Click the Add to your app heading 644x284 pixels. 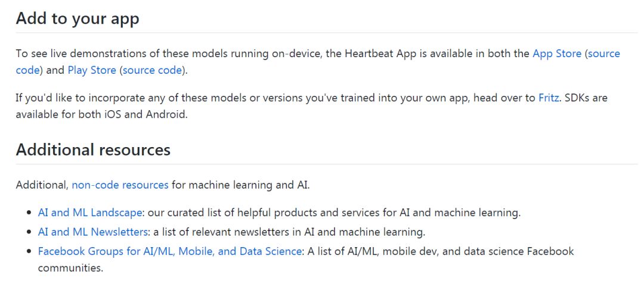tap(78, 18)
